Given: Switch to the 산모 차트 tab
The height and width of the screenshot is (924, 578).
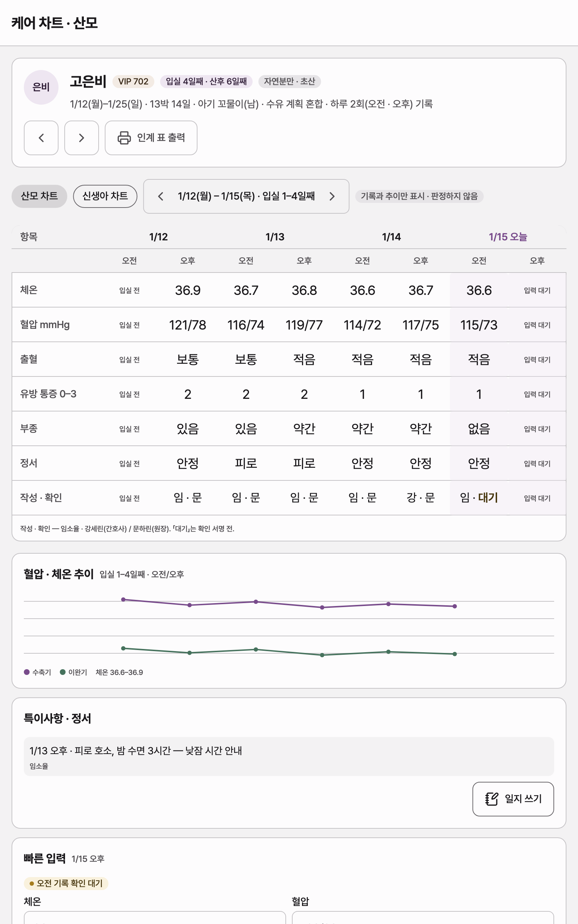Looking at the screenshot, I should pyautogui.click(x=39, y=196).
